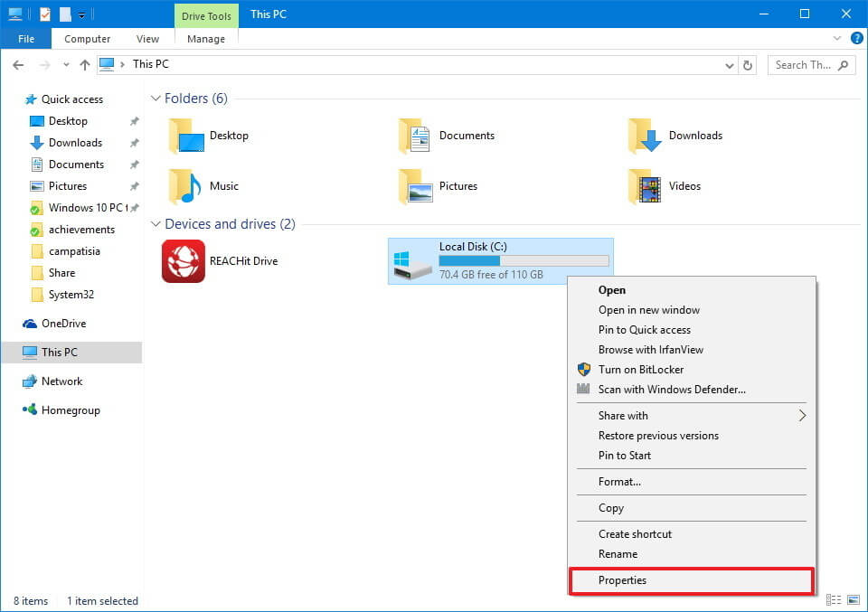This screenshot has width=868, height=612.
Task: Open the Videos folder icon
Action: (x=645, y=186)
